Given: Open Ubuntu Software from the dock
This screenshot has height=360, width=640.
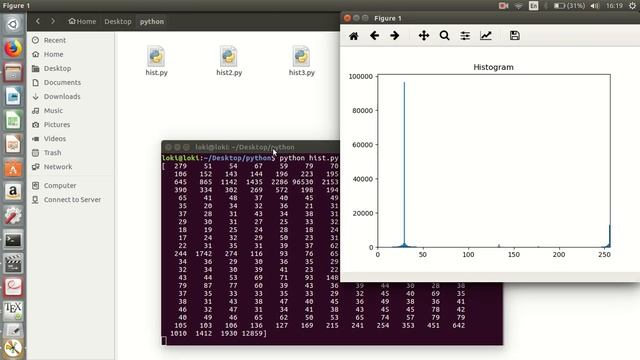Looking at the screenshot, I should pyautogui.click(x=13, y=168).
